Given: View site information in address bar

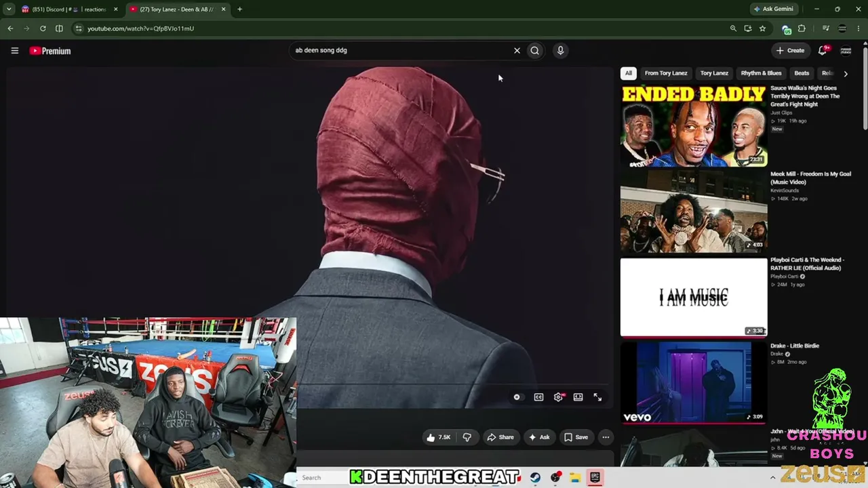Looking at the screenshot, I should (79, 28).
